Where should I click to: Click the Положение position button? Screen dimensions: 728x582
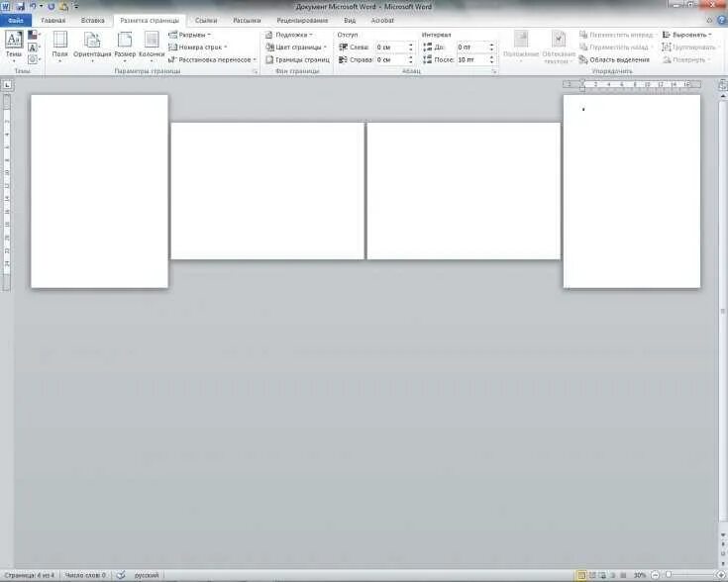click(x=520, y=47)
